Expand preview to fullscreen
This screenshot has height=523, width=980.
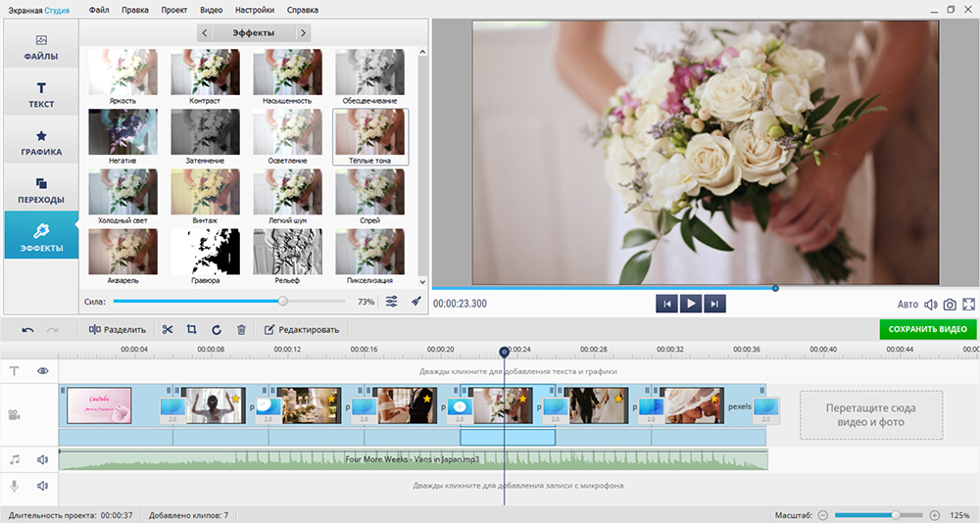(x=968, y=305)
